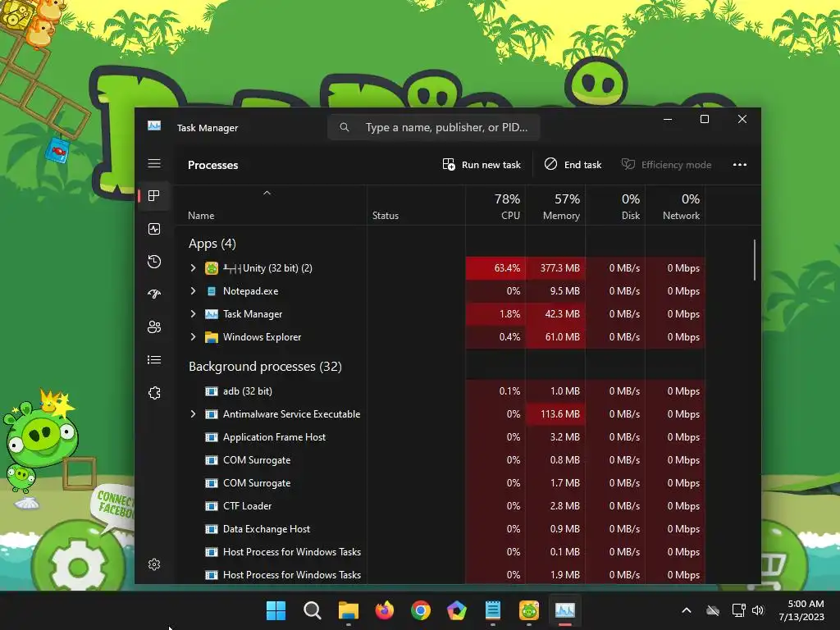Open the Notepad taskbar icon

[x=493, y=610]
